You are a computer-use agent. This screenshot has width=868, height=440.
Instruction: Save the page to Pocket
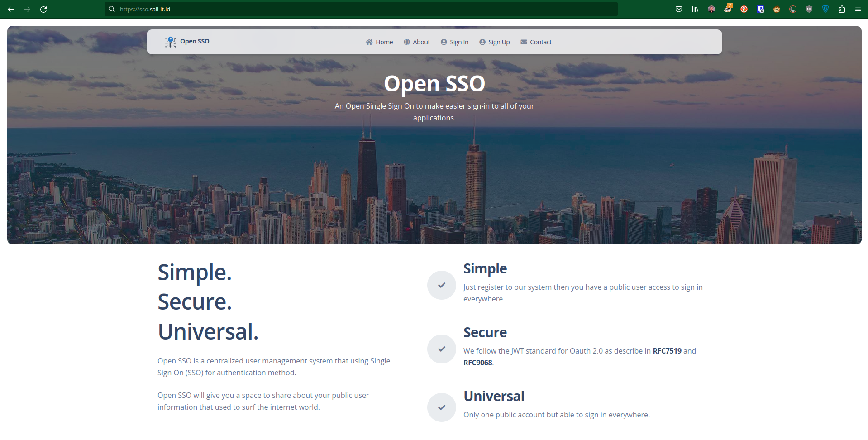679,9
